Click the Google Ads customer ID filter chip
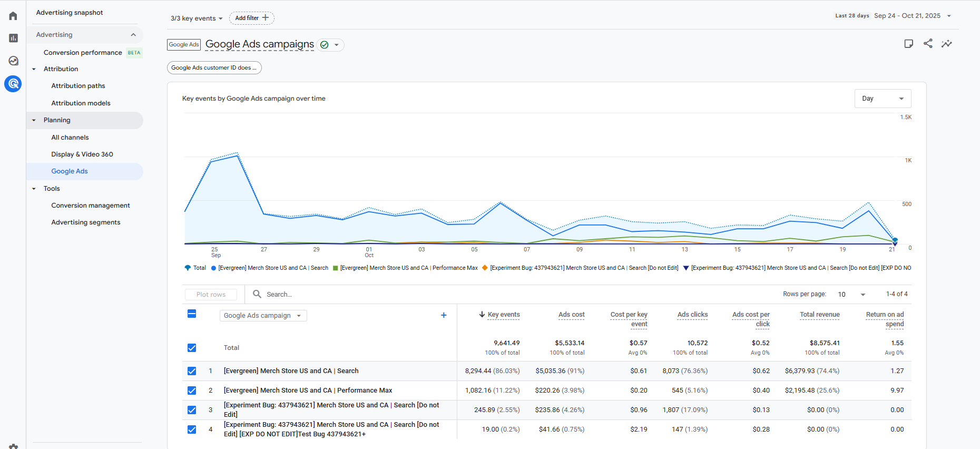Image resolution: width=980 pixels, height=449 pixels. [x=214, y=67]
